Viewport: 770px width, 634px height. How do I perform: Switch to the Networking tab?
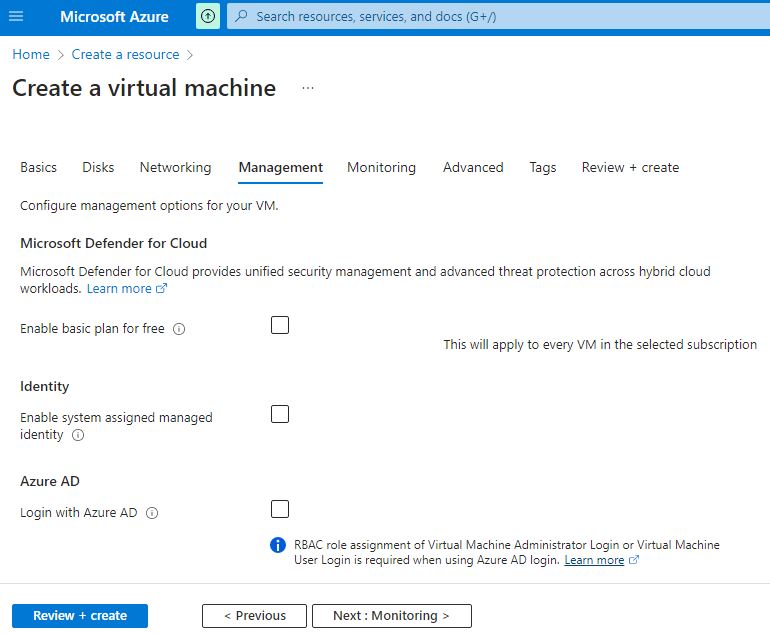[x=175, y=168]
